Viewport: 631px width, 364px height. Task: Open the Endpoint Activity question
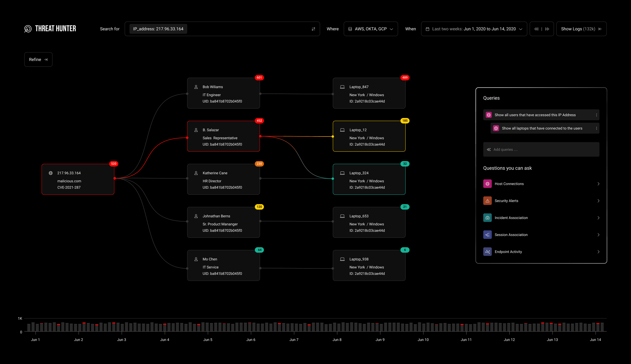click(541, 252)
